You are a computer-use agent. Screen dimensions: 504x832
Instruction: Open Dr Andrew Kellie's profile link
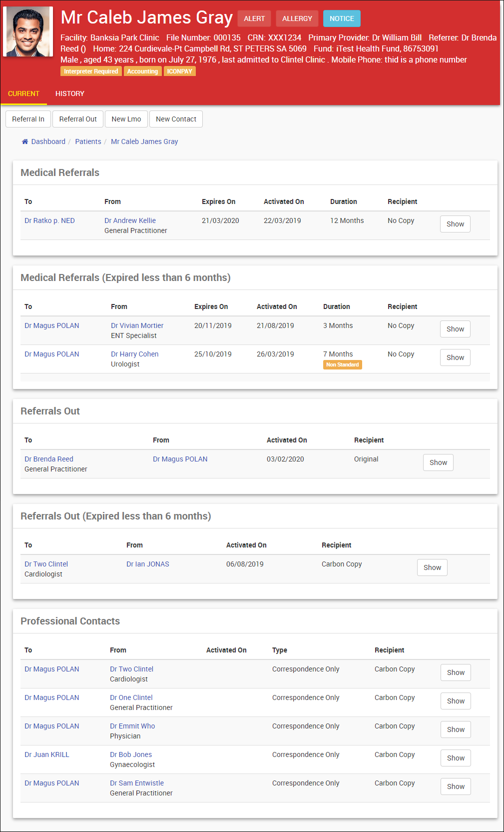point(130,220)
